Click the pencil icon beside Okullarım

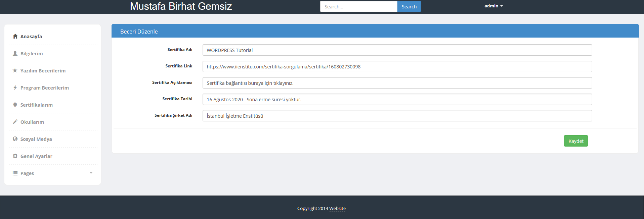point(15,122)
